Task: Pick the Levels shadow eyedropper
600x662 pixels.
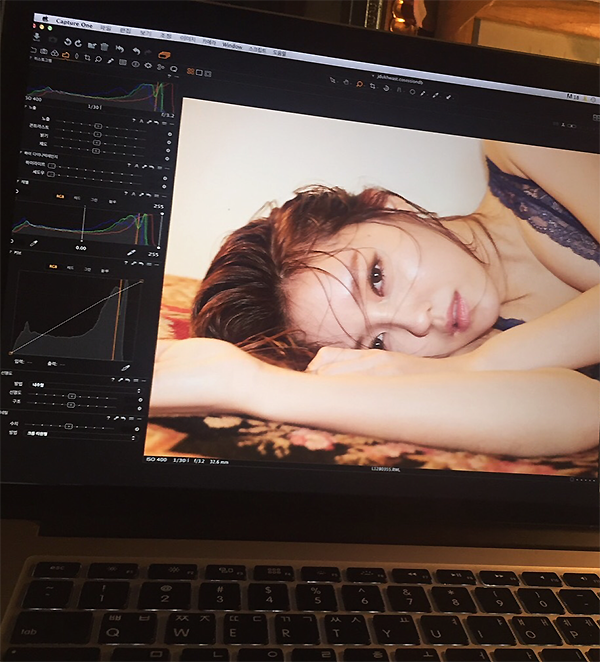Action: point(33,242)
